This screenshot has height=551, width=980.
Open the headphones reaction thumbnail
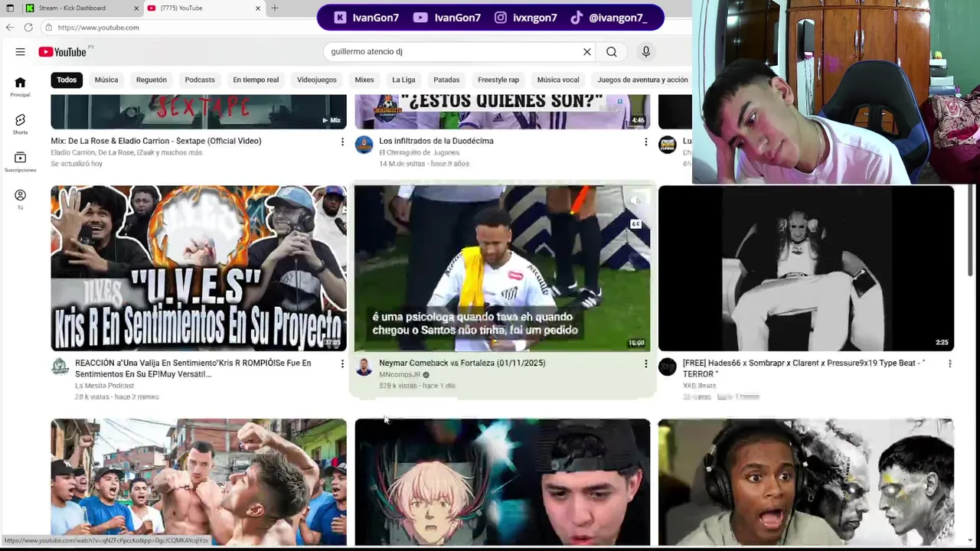806,482
